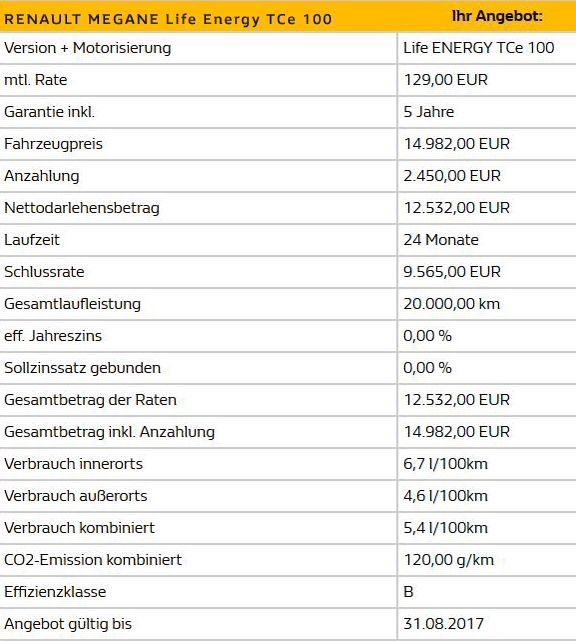This screenshot has height=641, width=576.
Task: Click the 'Version + Motorisierung' row label
Action: coord(87,48)
